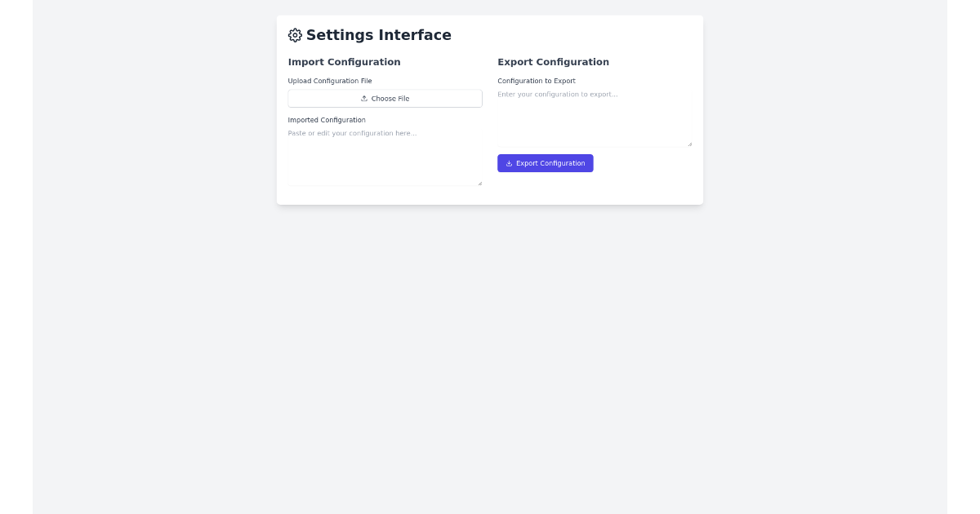Click the Imported Configuration field label
This screenshot has width=980, height=514.
[x=327, y=120]
